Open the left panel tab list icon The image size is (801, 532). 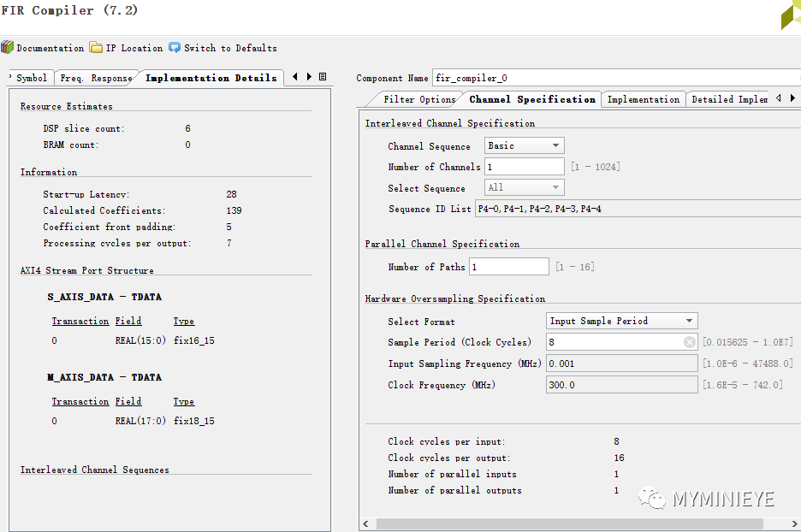tap(323, 77)
